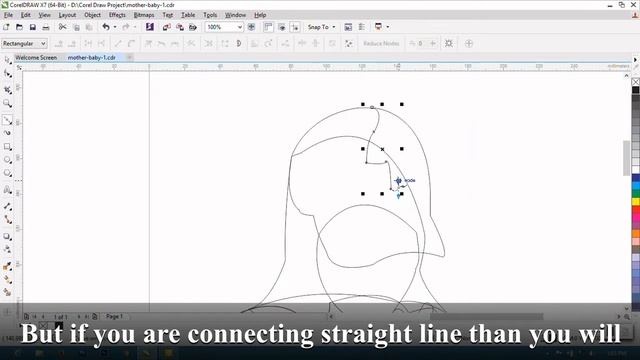This screenshot has width=640, height=360.
Task: Select the Color Eyedropper tool
Action: (7, 267)
